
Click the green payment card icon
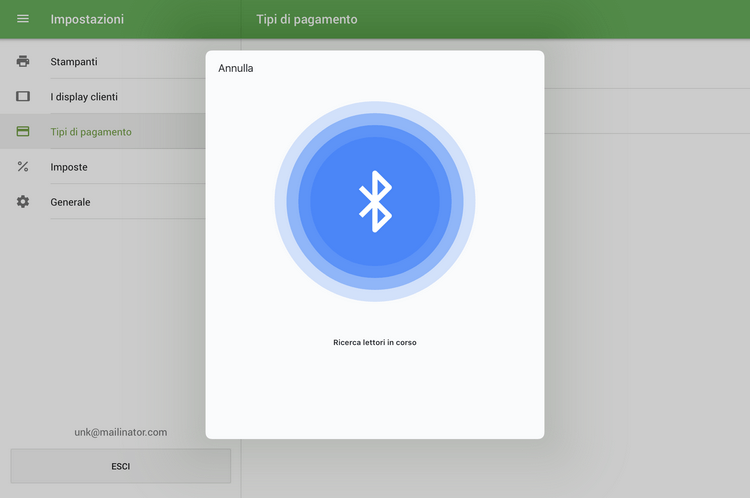(23, 132)
